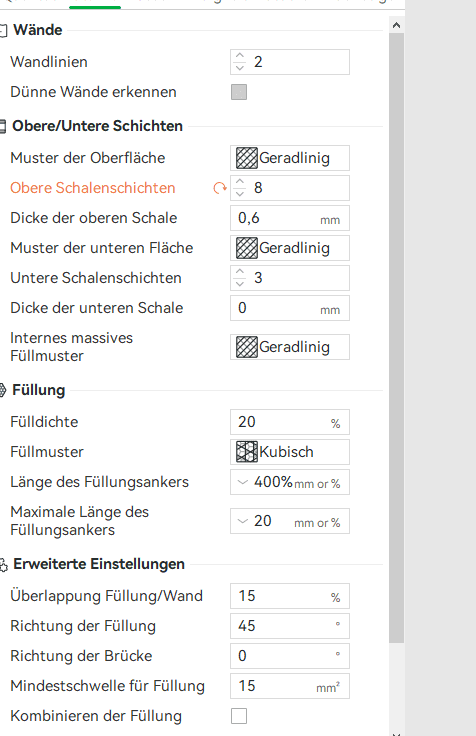476x736 pixels.
Task: Decrease Untere Schalenschichten with down arrow
Action: (240, 284)
